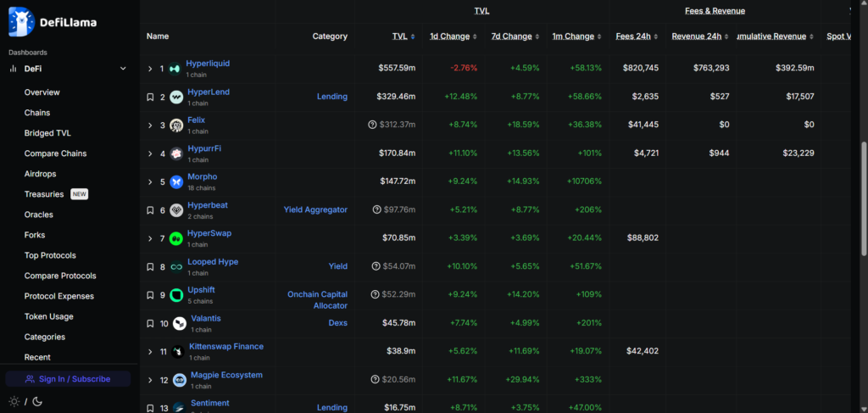Click the question-mark icon beside Hyperbeat TVL
868x413 pixels.
click(x=377, y=209)
